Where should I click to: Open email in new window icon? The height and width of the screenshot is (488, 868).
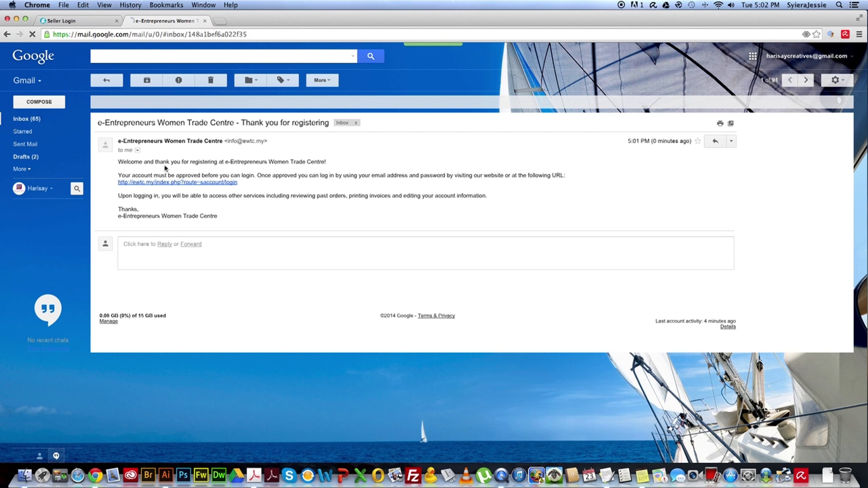731,123
